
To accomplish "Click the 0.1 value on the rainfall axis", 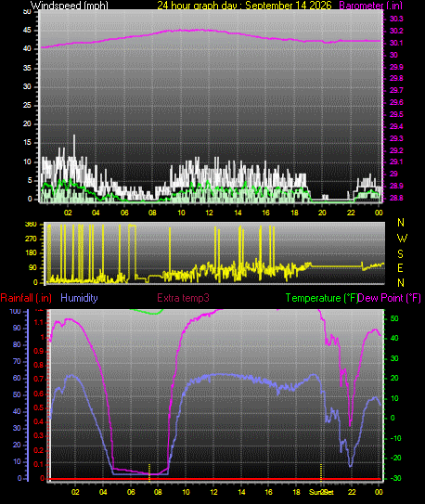I will pos(39,464).
